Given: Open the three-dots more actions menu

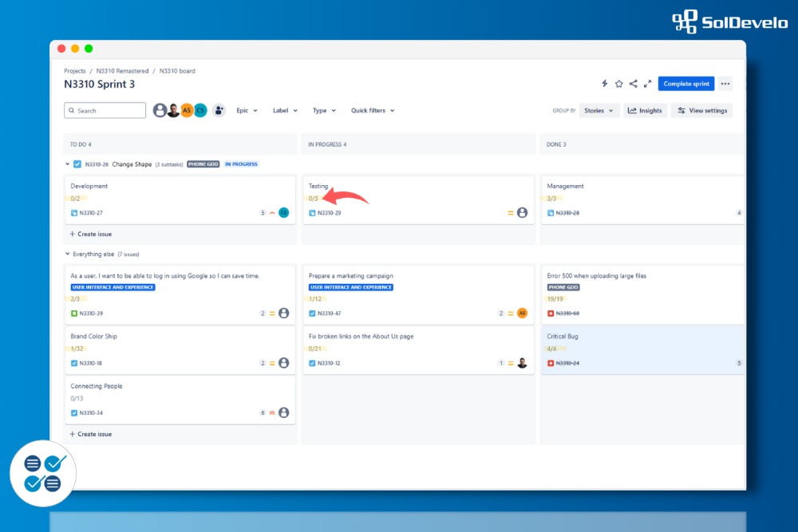Looking at the screenshot, I should 725,84.
